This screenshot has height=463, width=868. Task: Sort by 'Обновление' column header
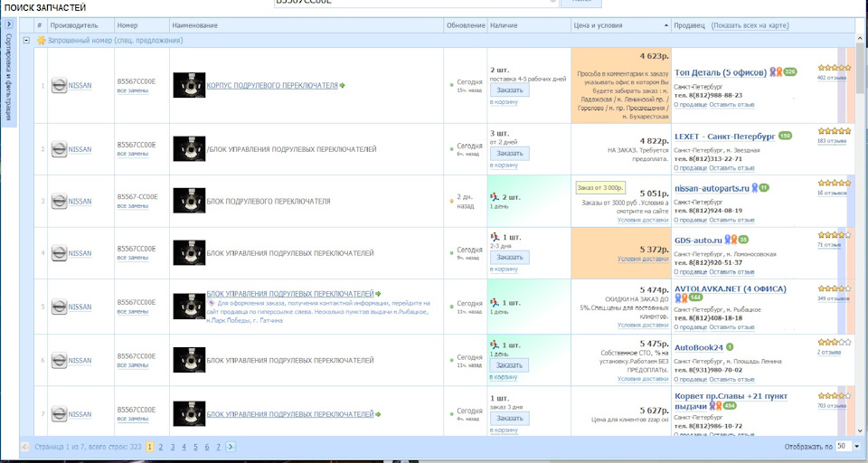tap(466, 25)
